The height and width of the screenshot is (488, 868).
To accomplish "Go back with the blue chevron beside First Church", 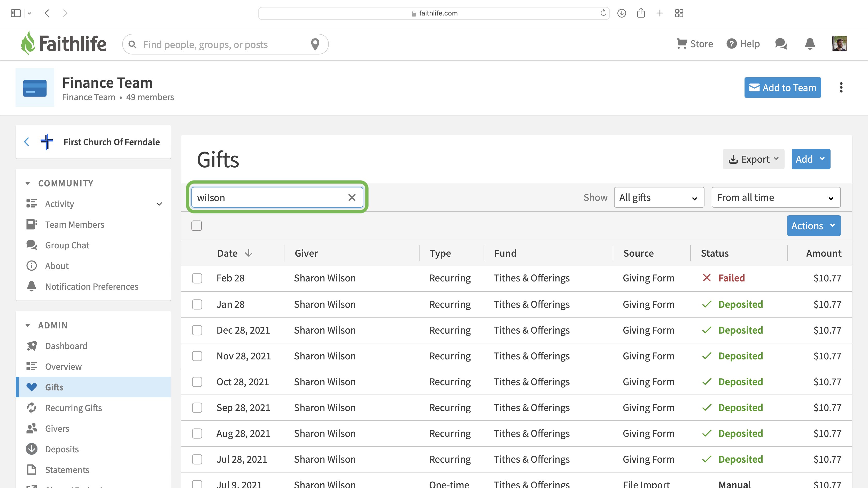I will [x=27, y=142].
